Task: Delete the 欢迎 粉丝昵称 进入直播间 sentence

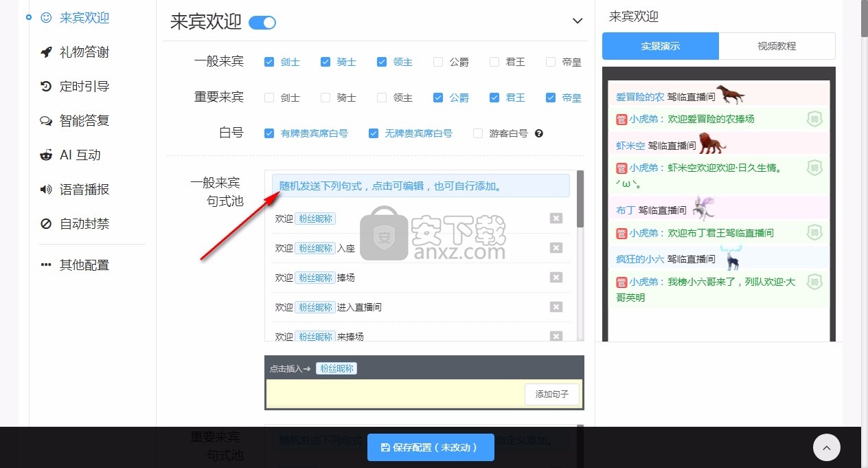Action: (x=556, y=307)
